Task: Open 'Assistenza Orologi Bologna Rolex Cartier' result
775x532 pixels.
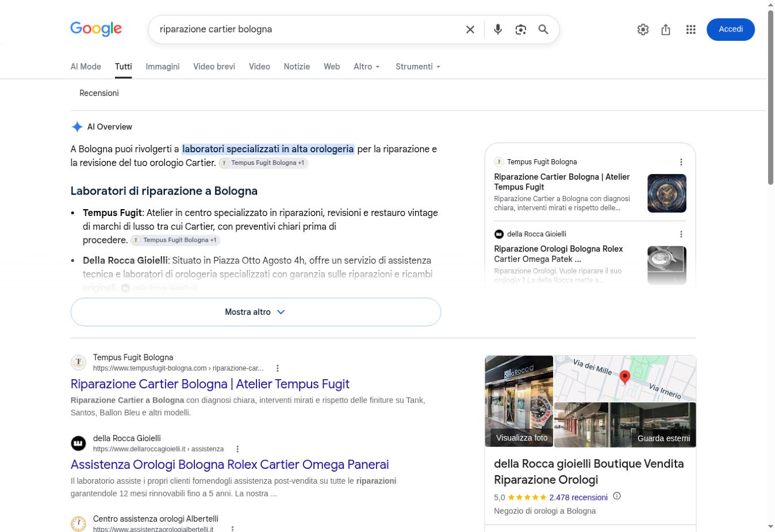Action: (x=229, y=464)
